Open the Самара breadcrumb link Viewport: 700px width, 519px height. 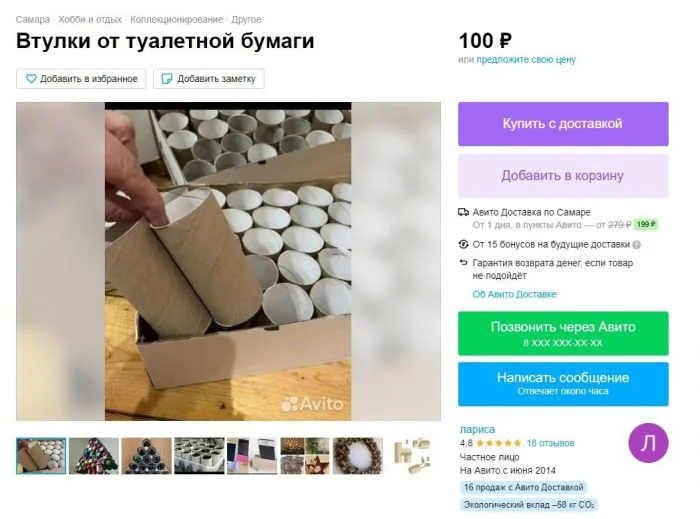tap(33, 20)
